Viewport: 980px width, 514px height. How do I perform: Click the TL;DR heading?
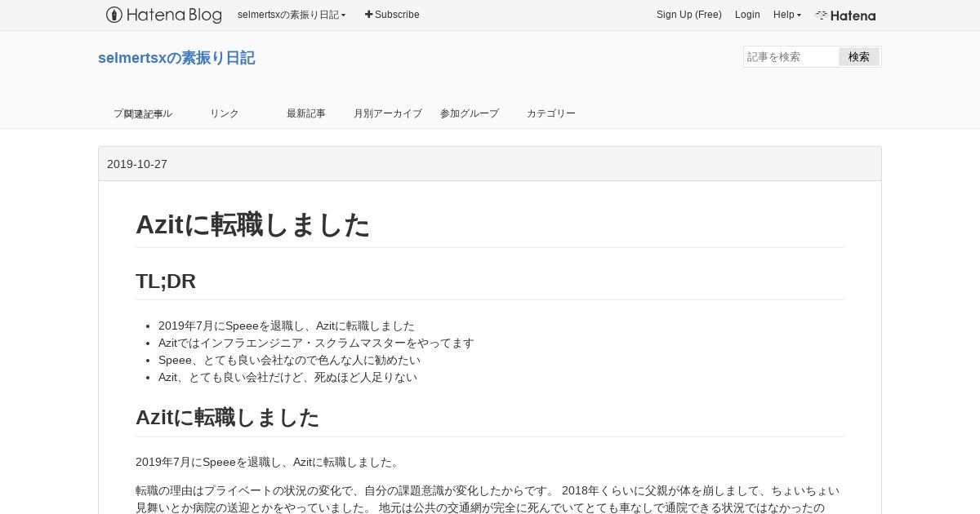pos(166,281)
